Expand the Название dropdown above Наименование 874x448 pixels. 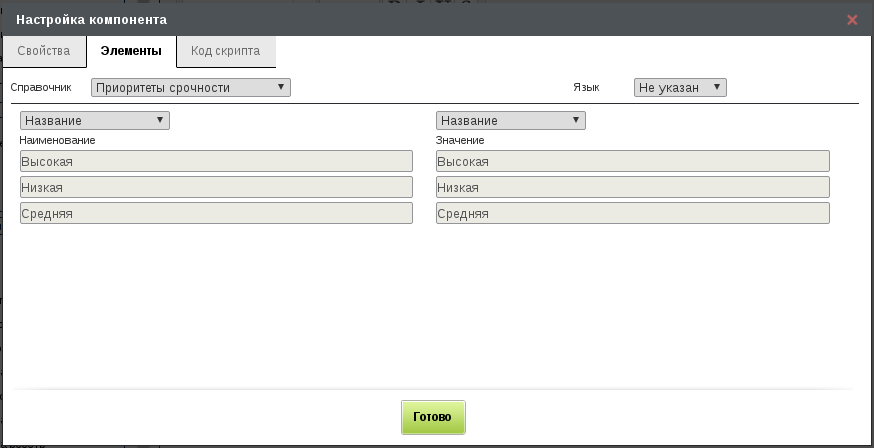tap(95, 120)
